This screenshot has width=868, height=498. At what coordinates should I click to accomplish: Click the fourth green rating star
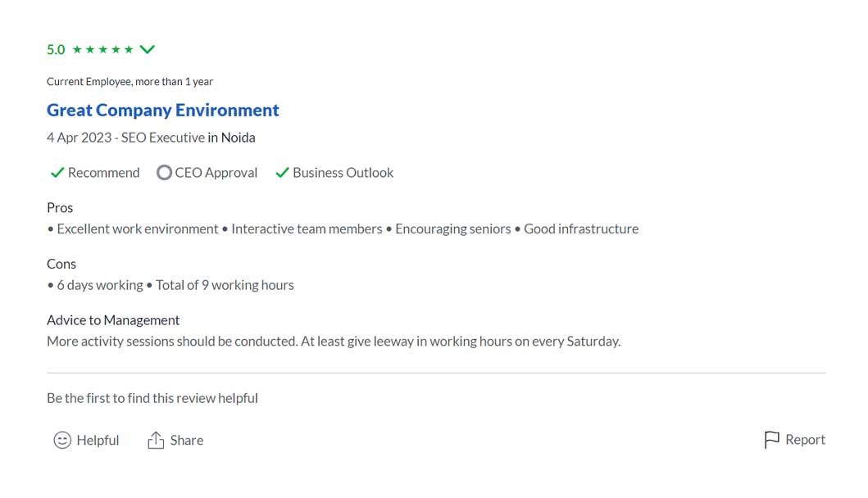[x=116, y=50]
